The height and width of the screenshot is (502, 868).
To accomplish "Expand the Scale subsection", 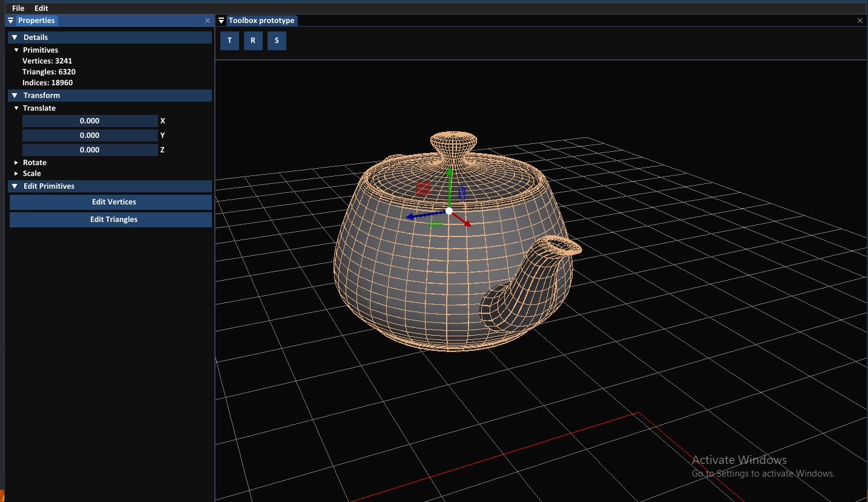I will [x=16, y=174].
